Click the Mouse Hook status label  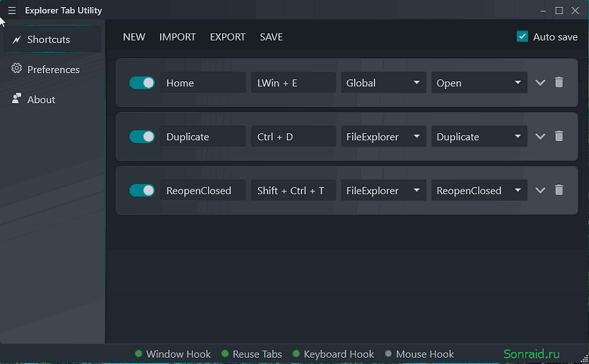tap(425, 354)
